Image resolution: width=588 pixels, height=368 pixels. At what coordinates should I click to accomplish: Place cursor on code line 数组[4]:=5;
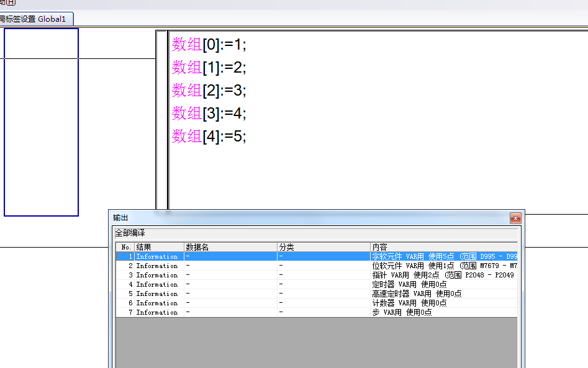209,137
